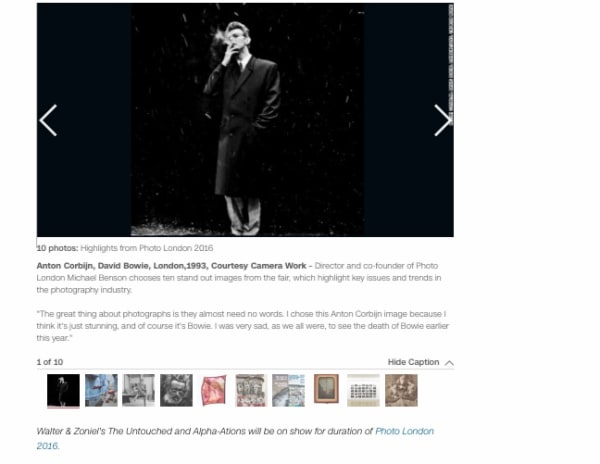Screen dimensions: 600x464
Task: Collapse caption with the upward chevron
Action: 449,363
